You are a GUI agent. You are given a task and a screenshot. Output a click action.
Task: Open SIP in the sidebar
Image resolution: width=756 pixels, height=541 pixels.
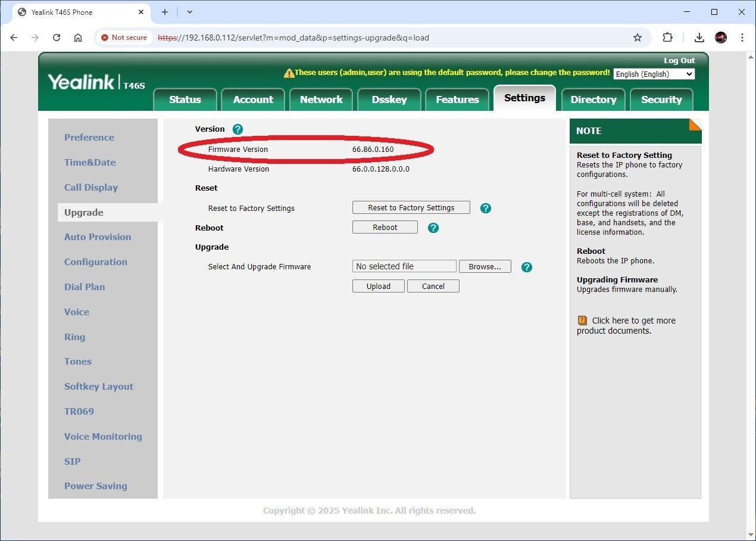tap(72, 461)
